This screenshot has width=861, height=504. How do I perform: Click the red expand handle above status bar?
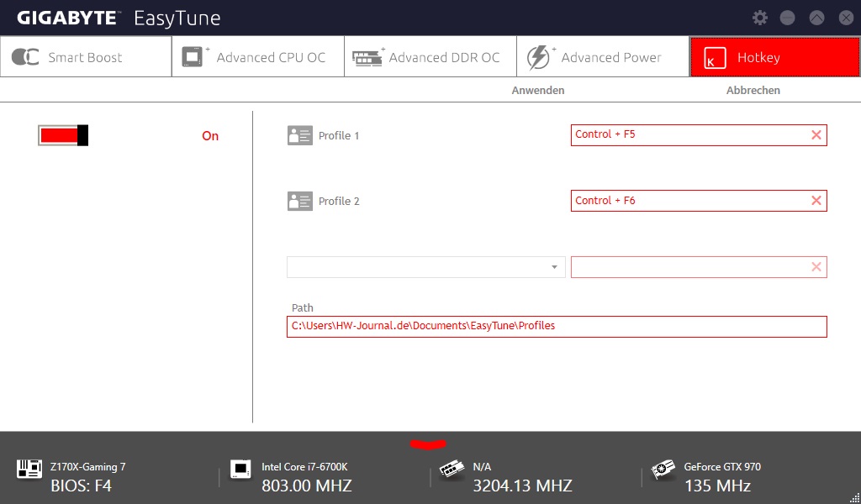(428, 444)
